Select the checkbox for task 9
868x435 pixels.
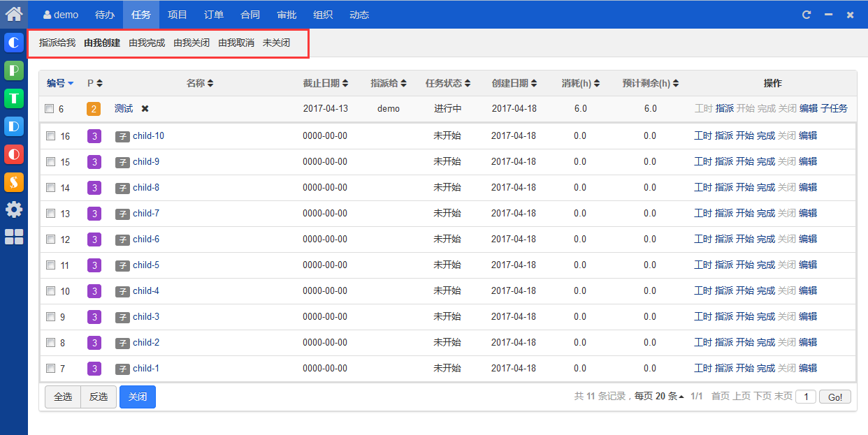50,317
